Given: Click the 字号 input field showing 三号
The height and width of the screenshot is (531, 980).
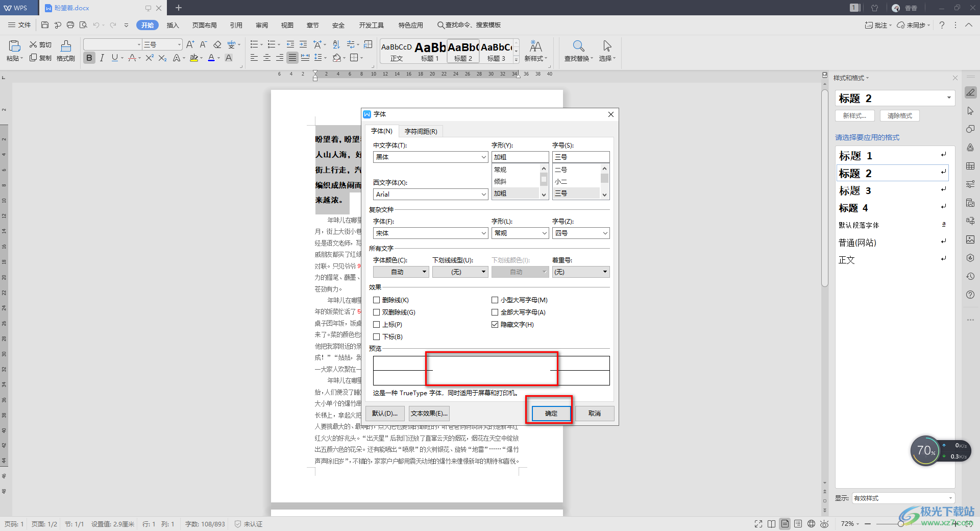Looking at the screenshot, I should click(x=581, y=157).
